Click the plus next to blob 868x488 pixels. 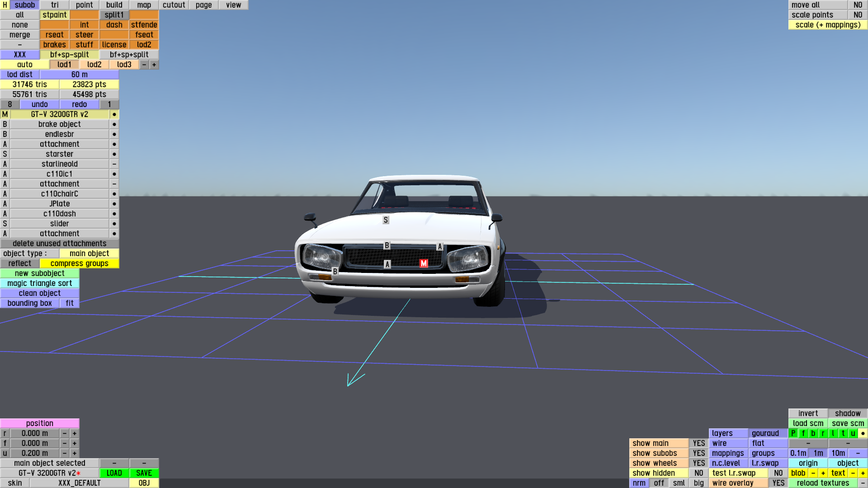(x=823, y=473)
